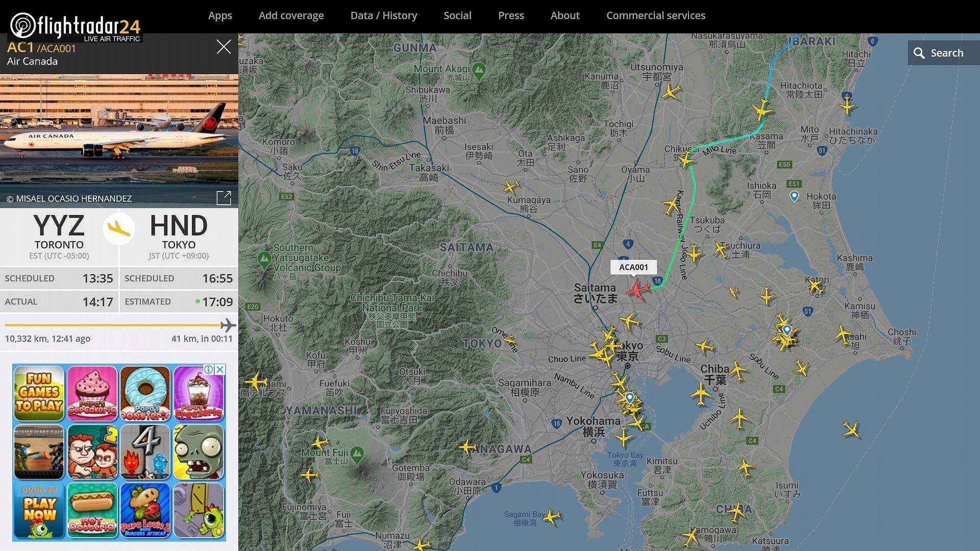Close the advertisement with X icon
This screenshot has height=551, width=980.
coord(220,369)
